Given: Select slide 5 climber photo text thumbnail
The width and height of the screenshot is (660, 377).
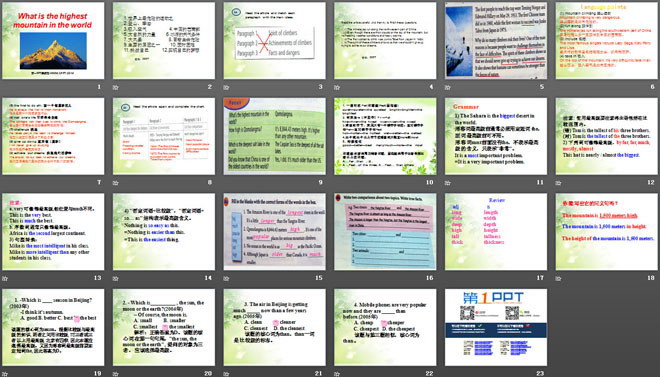Looking at the screenshot, I should tap(496, 40).
